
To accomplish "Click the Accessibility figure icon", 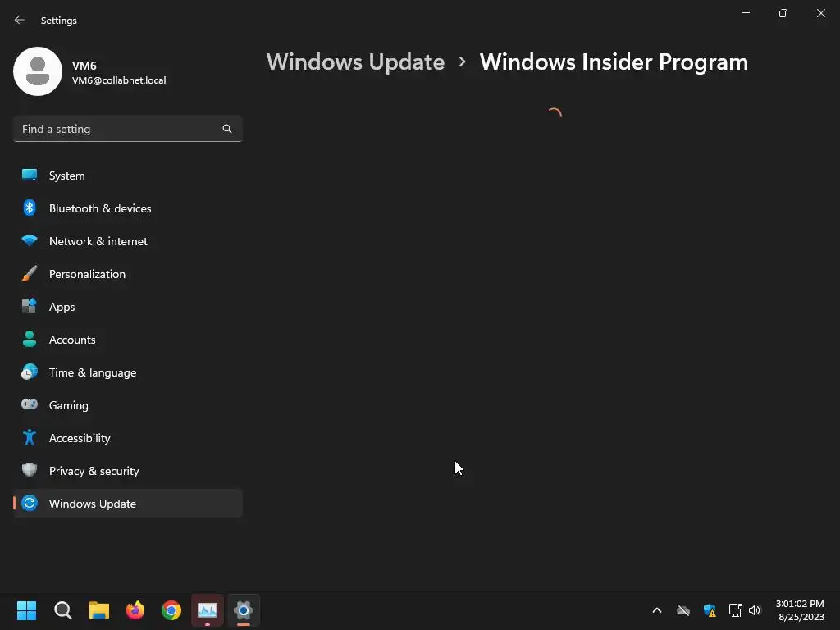I will pyautogui.click(x=30, y=438).
